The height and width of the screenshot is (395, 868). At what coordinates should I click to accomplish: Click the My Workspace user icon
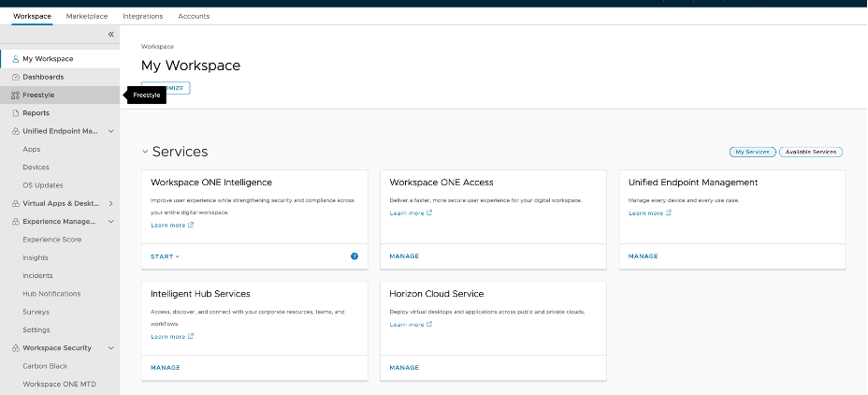[15, 59]
